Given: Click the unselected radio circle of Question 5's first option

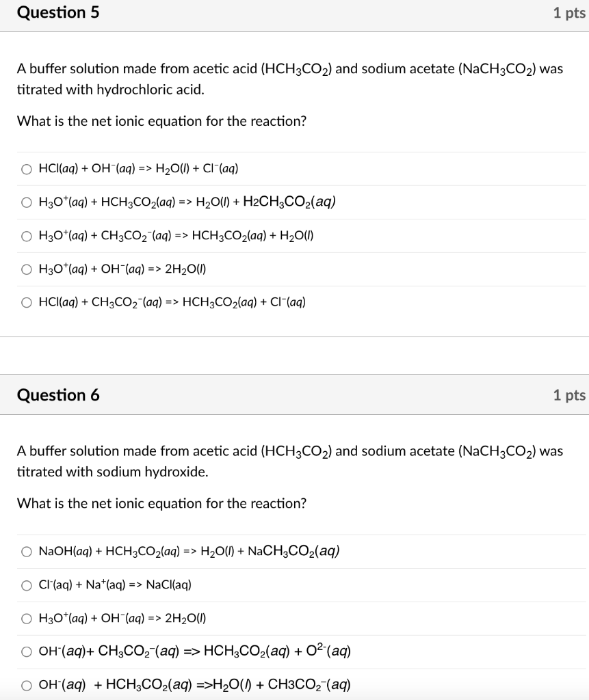Looking at the screenshot, I should [x=27, y=168].
